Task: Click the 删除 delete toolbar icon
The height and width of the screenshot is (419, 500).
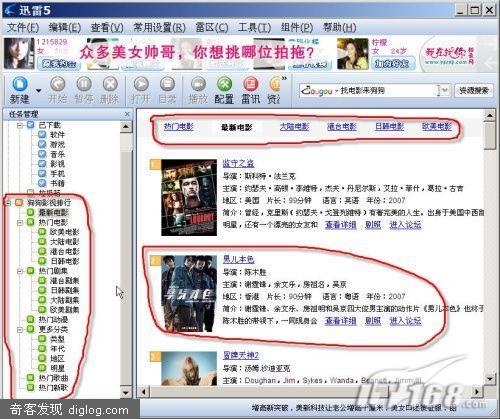Action: click(x=110, y=84)
